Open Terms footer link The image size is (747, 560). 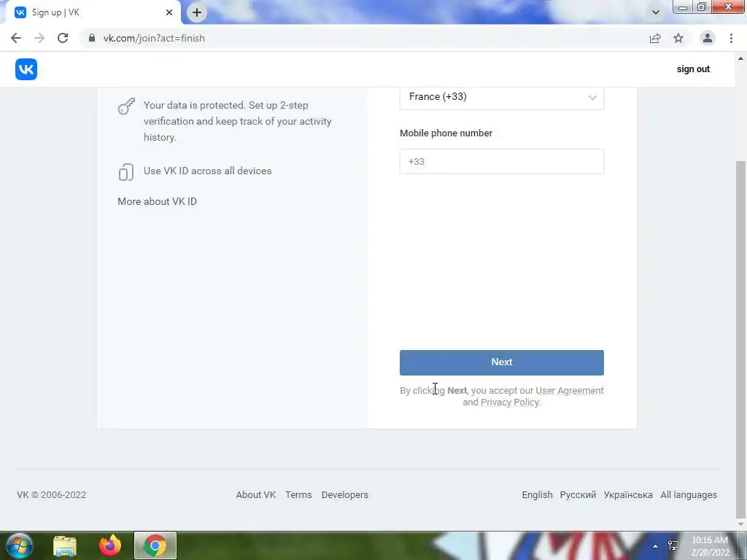(x=298, y=495)
